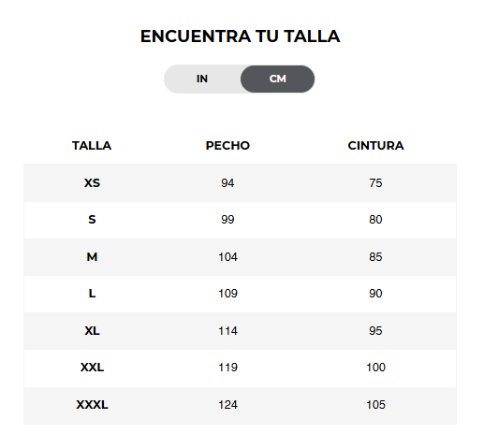The image size is (484, 448).
Task: Select the XXL size row label
Action: 92,368
